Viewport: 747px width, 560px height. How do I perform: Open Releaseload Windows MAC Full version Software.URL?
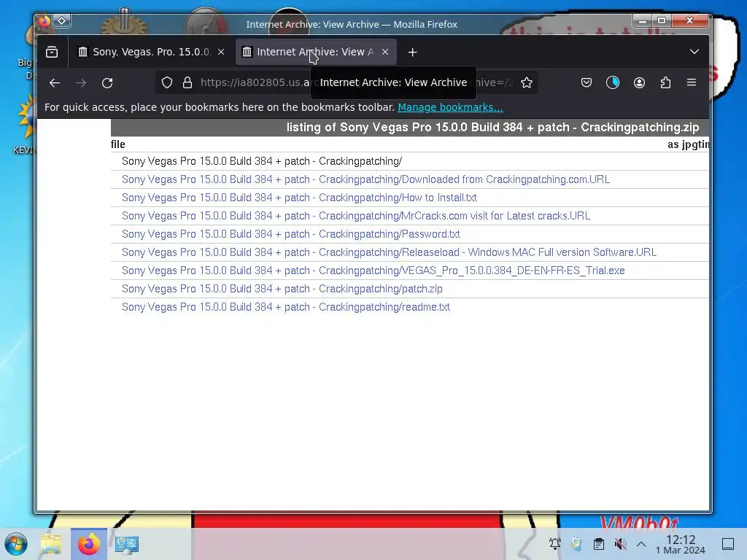pyautogui.click(x=389, y=252)
